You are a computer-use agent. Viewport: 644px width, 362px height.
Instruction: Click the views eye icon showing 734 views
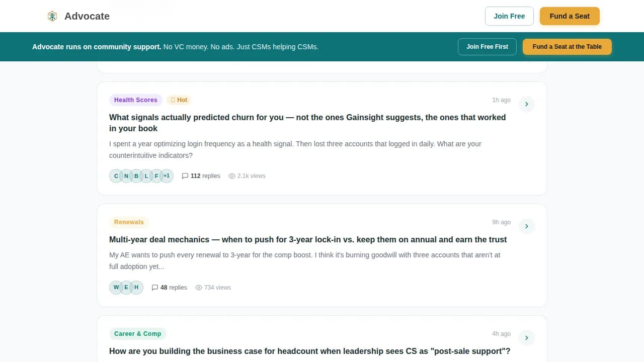click(198, 287)
